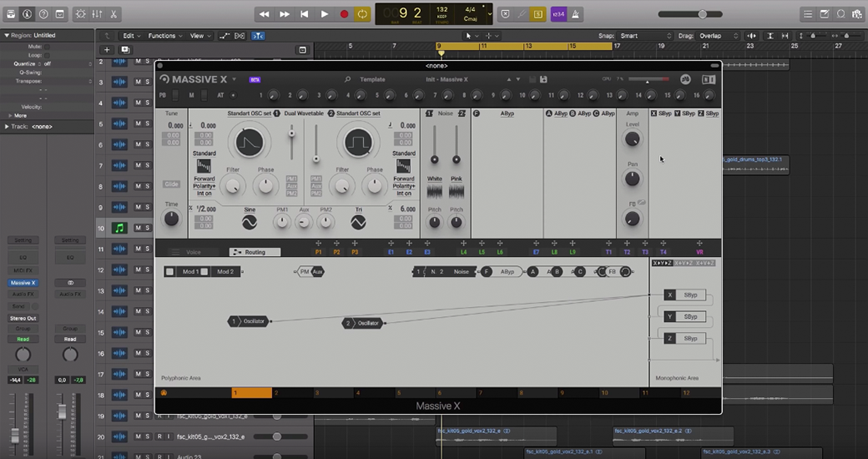Open the Functions menu
Viewport: 868px width, 459px height.
(x=165, y=35)
